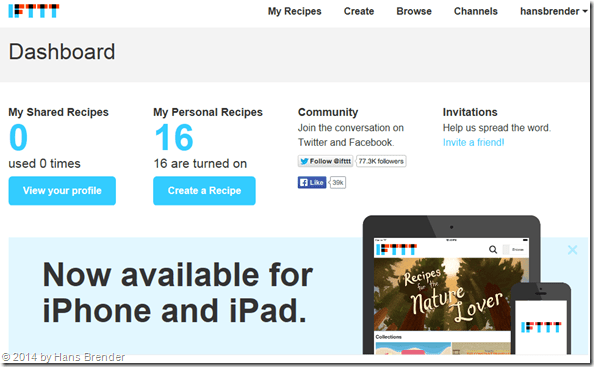Click the 'Now available for iPhone and iPad' headline
The width and height of the screenshot is (594, 367).
pos(178,292)
